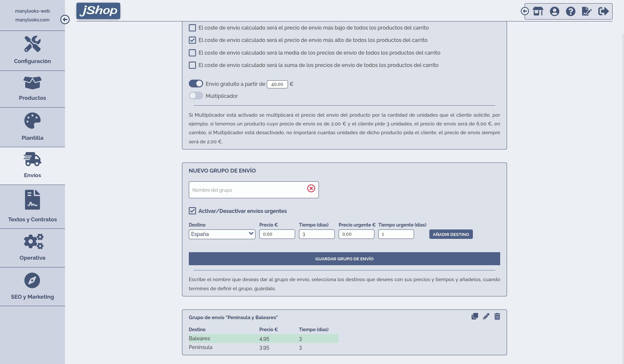The width and height of the screenshot is (624, 364).
Task: Duplicate the "Península y Baleares" shipping group
Action: [475, 316]
